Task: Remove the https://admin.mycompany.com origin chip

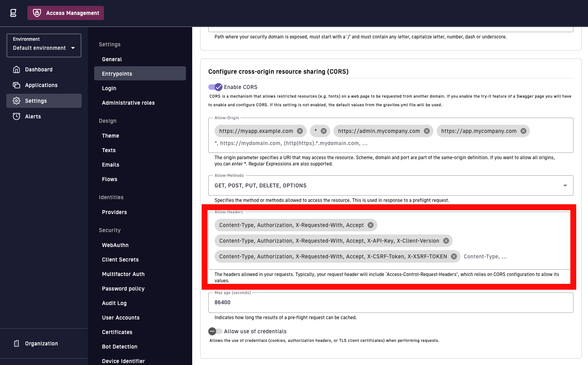Action: (x=427, y=131)
